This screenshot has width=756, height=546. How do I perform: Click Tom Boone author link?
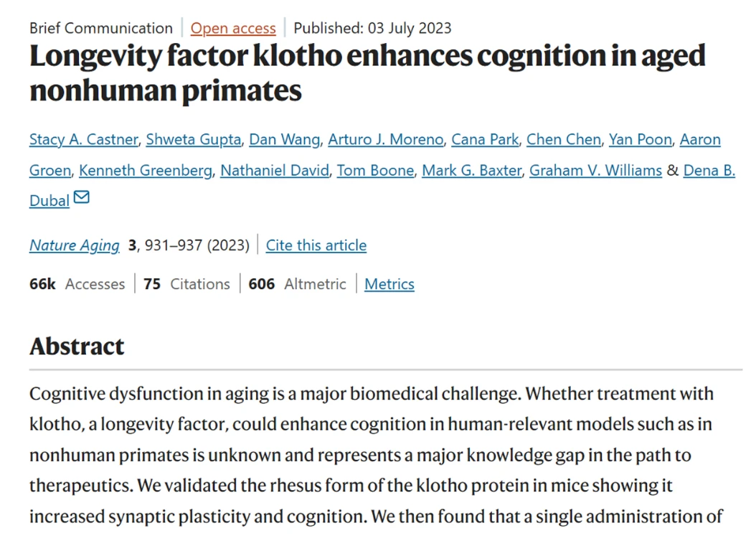coord(376,170)
